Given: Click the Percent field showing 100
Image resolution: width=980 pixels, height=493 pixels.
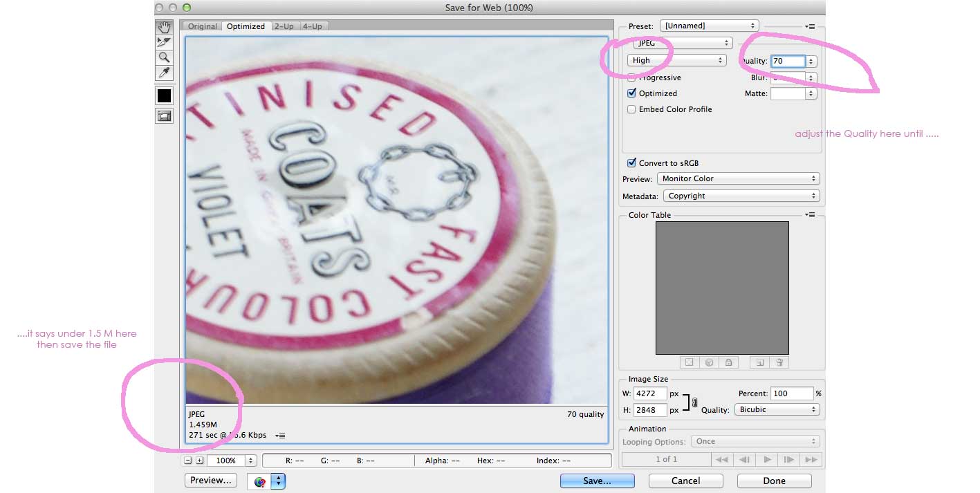Looking at the screenshot, I should pos(792,393).
